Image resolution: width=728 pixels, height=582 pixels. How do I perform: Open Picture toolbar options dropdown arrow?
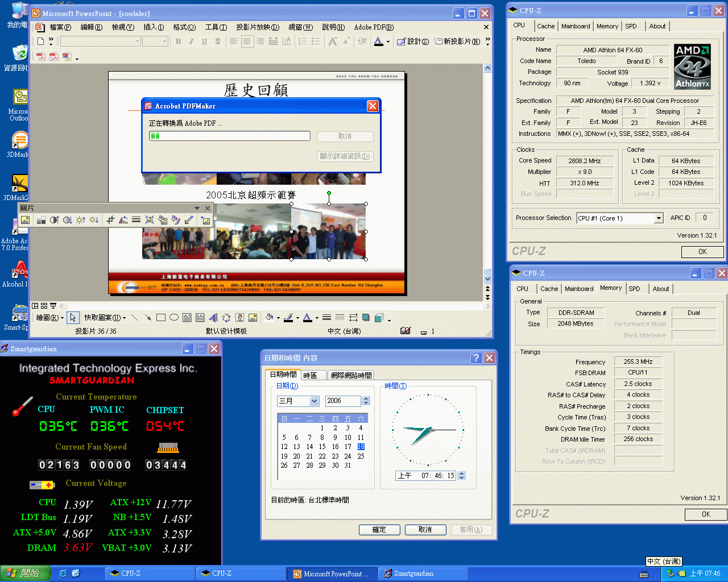197,208
